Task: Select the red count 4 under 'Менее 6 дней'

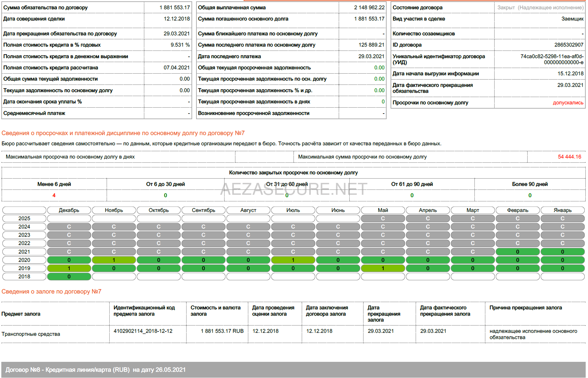Action: click(54, 195)
